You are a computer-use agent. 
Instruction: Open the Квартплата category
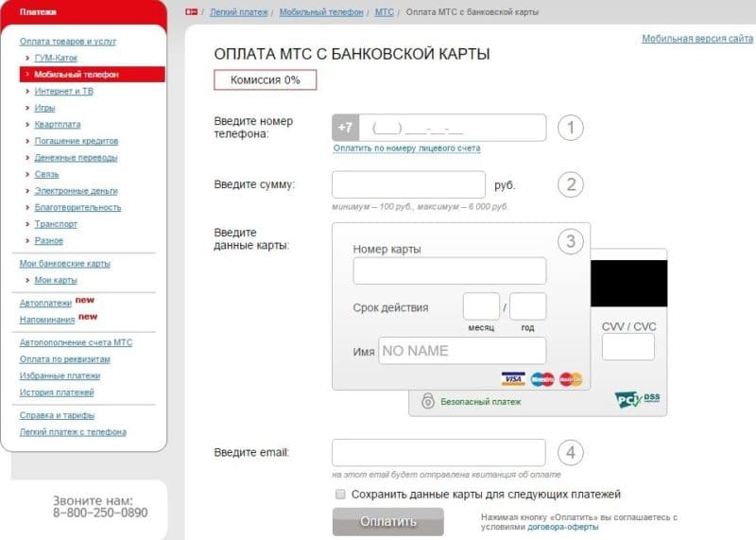[58, 125]
